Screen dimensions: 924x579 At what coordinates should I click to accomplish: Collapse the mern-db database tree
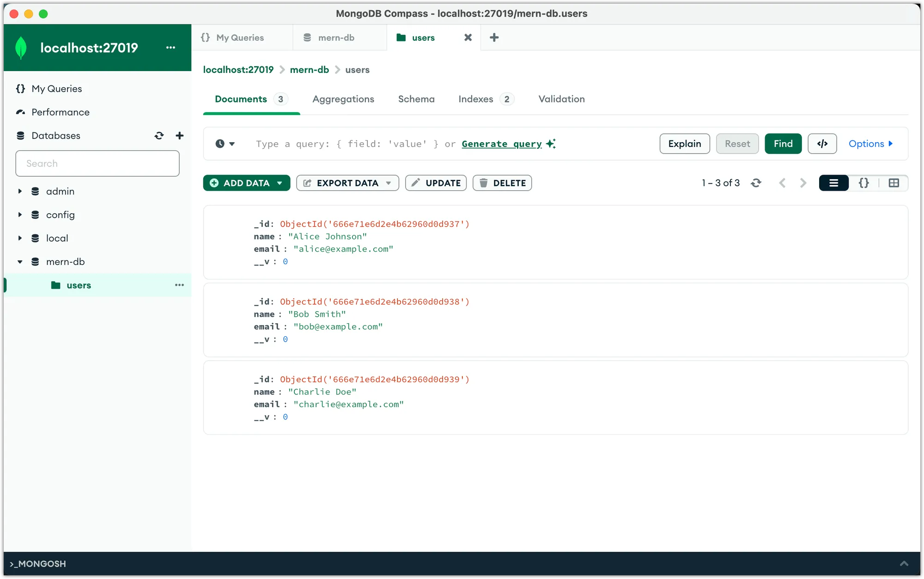coord(20,262)
